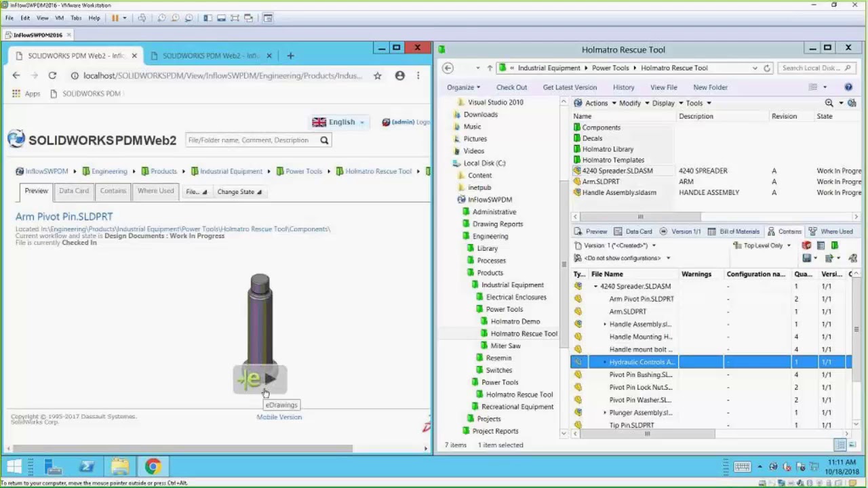868x488 pixels.
Task: Click the Power Tools breadcrumb link in Web2
Action: tap(304, 171)
